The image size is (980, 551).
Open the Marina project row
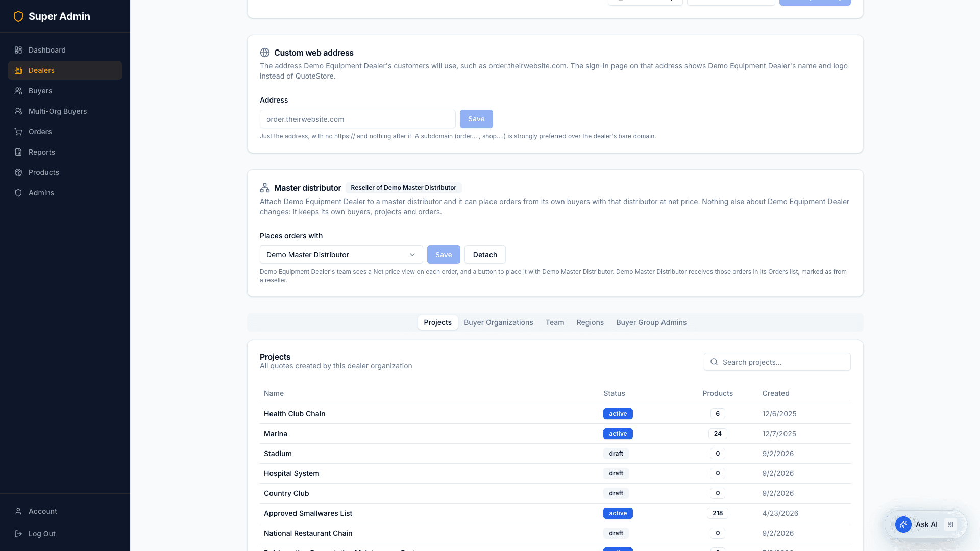pyautogui.click(x=555, y=434)
